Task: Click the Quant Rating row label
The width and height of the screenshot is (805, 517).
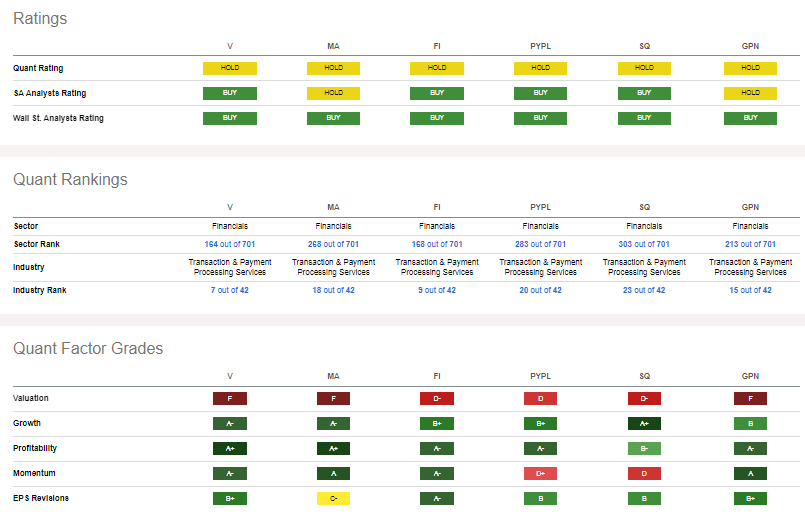Action: click(x=38, y=68)
